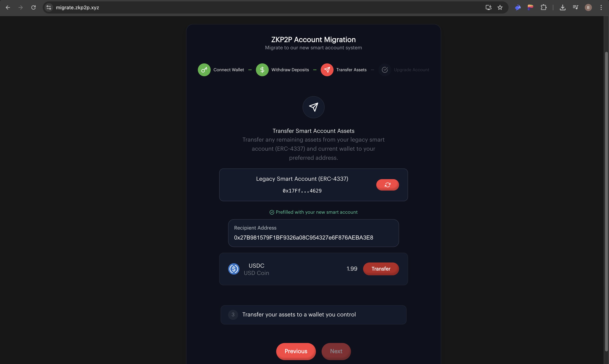Click the legacy account address 0x17Ff...4629
The image size is (609, 364).
point(302,191)
